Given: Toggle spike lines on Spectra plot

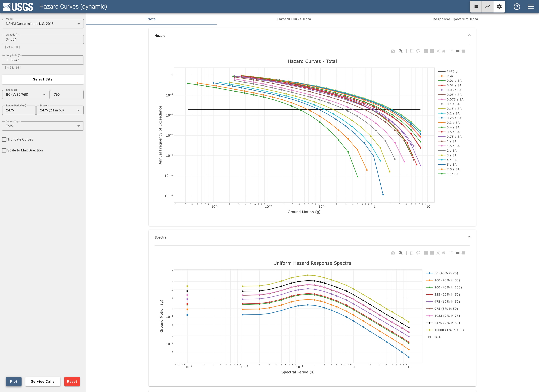Looking at the screenshot, I should [451, 253].
